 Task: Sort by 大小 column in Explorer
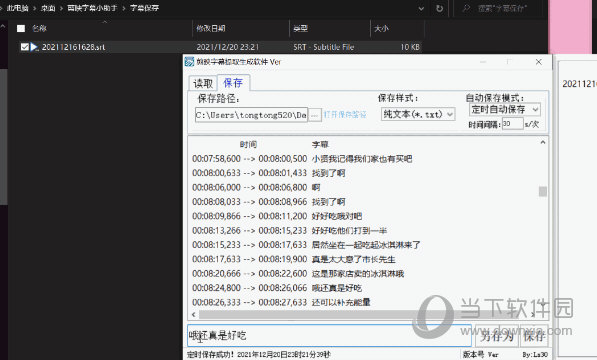pyautogui.click(x=382, y=28)
